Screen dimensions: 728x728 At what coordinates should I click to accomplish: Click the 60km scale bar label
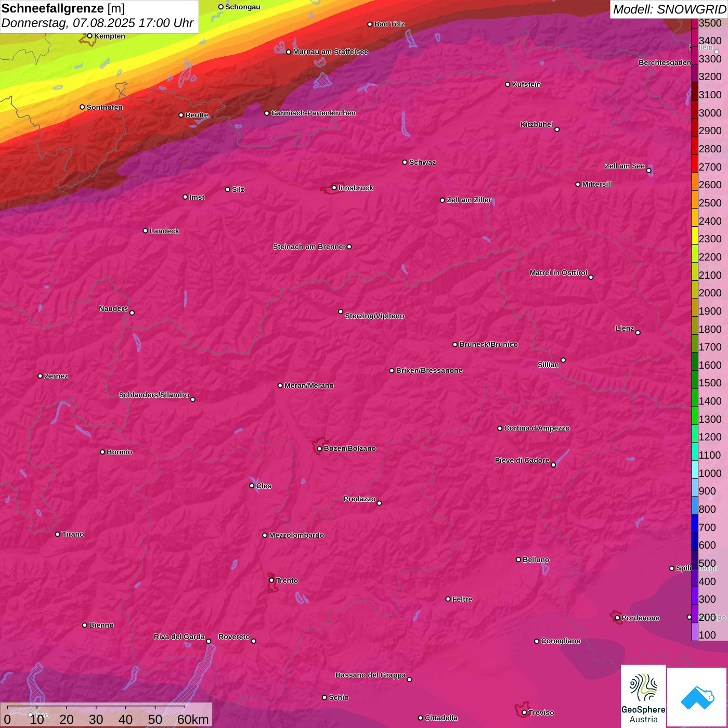[x=193, y=720]
